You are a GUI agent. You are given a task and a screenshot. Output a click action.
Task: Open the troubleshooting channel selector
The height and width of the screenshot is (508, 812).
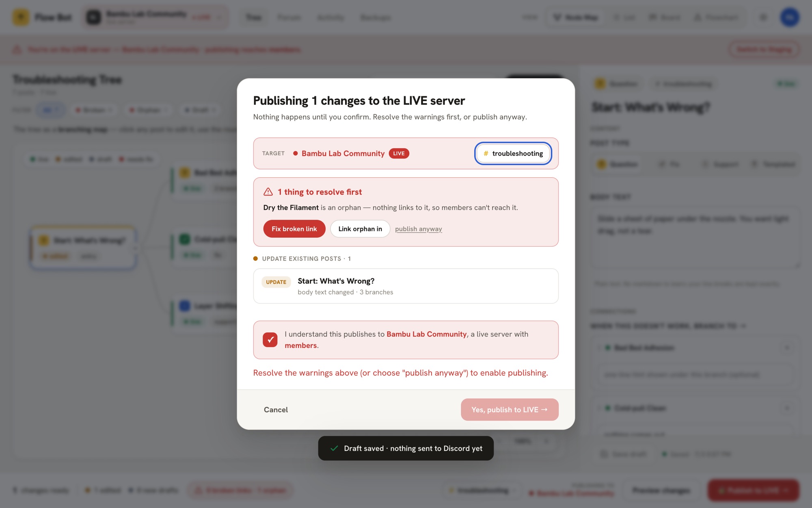click(x=513, y=153)
